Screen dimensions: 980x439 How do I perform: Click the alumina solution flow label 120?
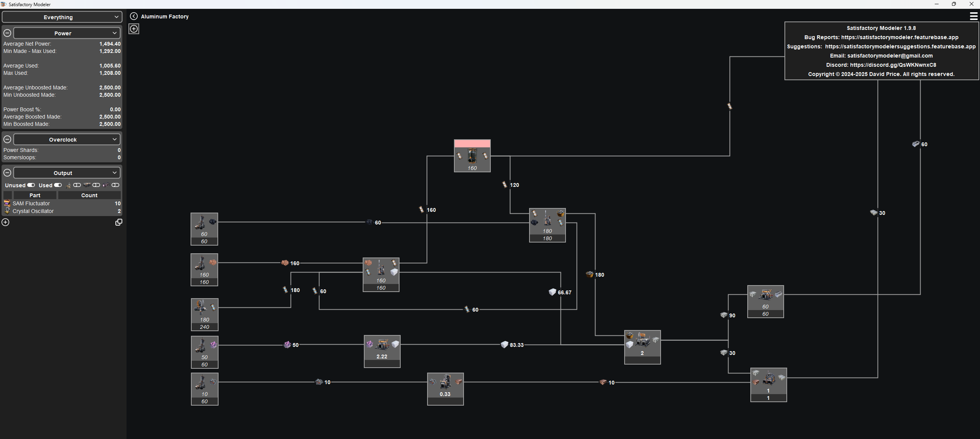515,185
